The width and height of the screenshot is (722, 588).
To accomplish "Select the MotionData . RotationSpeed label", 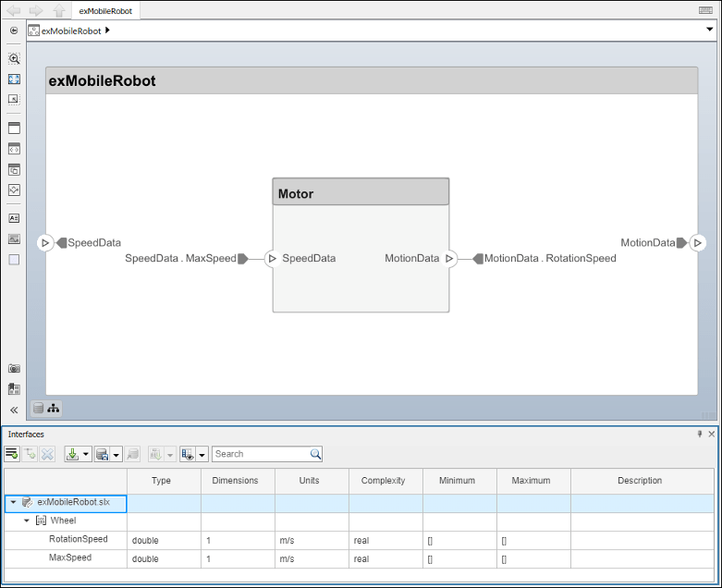I will click(x=550, y=258).
